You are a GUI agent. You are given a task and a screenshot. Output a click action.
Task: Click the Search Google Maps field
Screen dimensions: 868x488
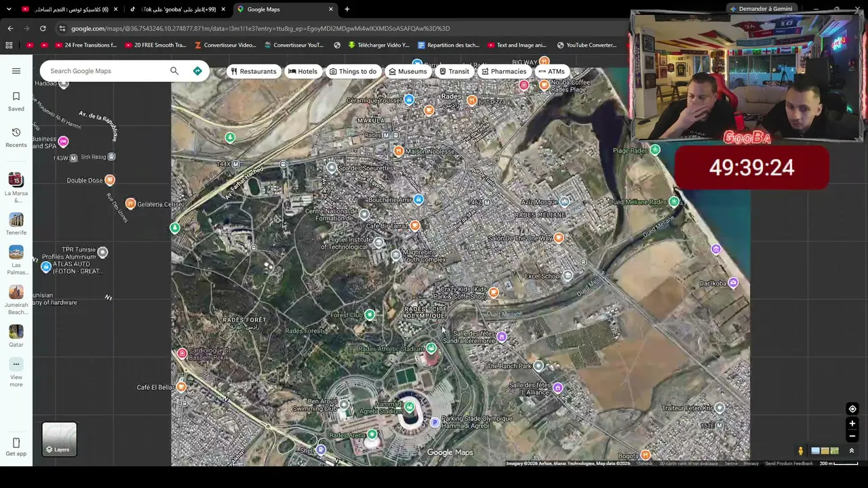pos(105,71)
